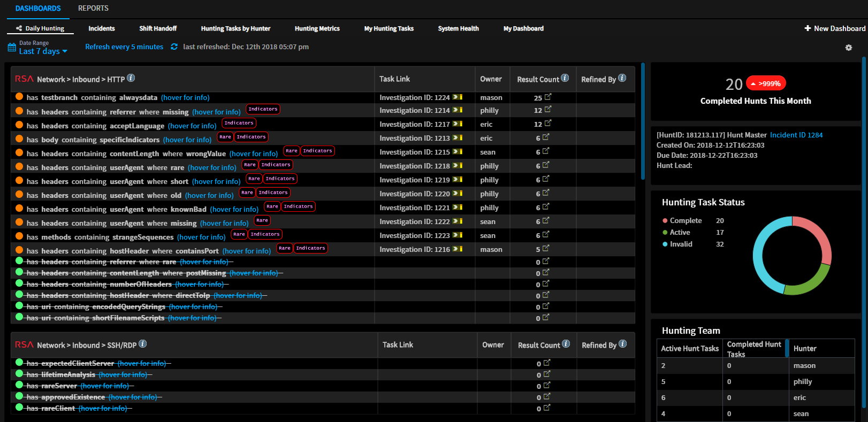Open external link icon in Investigation 1216 row
Image resolution: width=868 pixels, height=422 pixels.
coord(546,248)
